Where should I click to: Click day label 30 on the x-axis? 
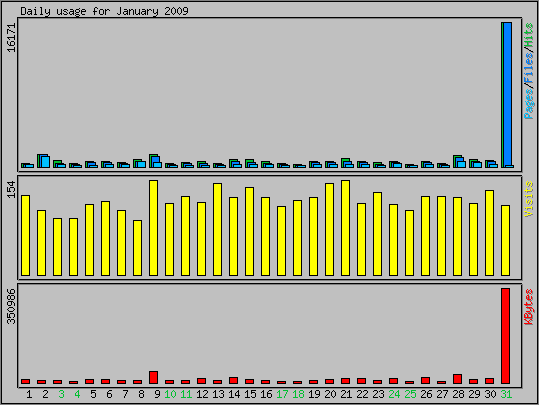pyautogui.click(x=490, y=394)
